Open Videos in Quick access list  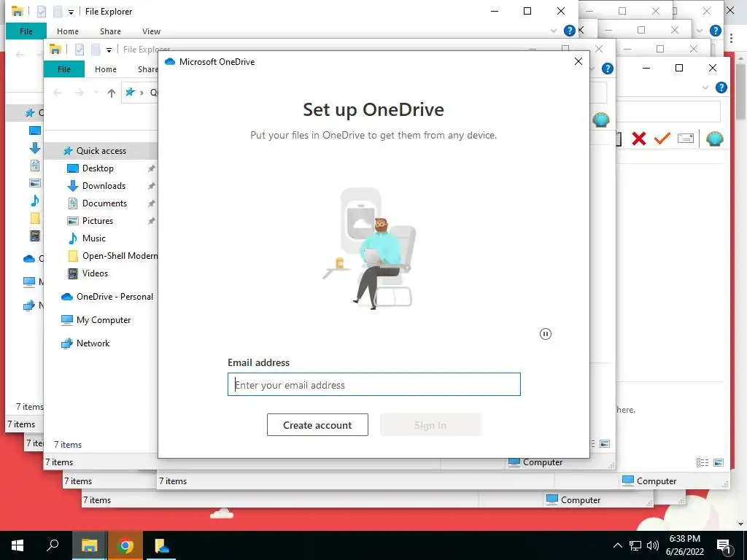click(x=94, y=273)
